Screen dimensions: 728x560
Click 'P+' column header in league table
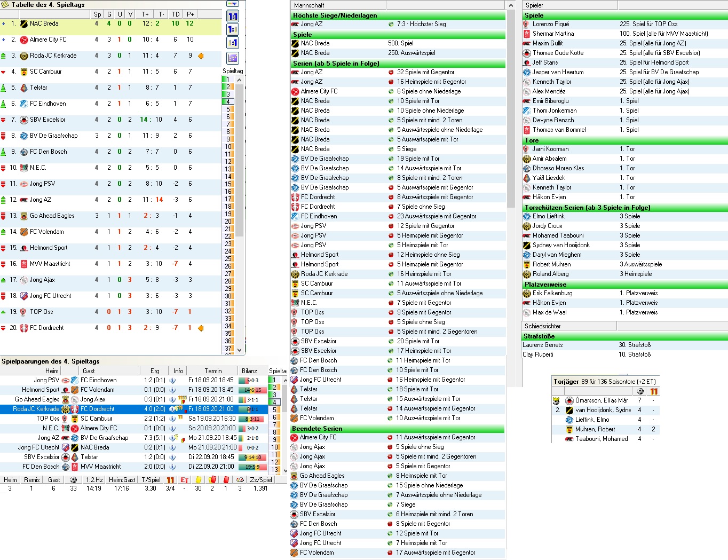coord(190,14)
